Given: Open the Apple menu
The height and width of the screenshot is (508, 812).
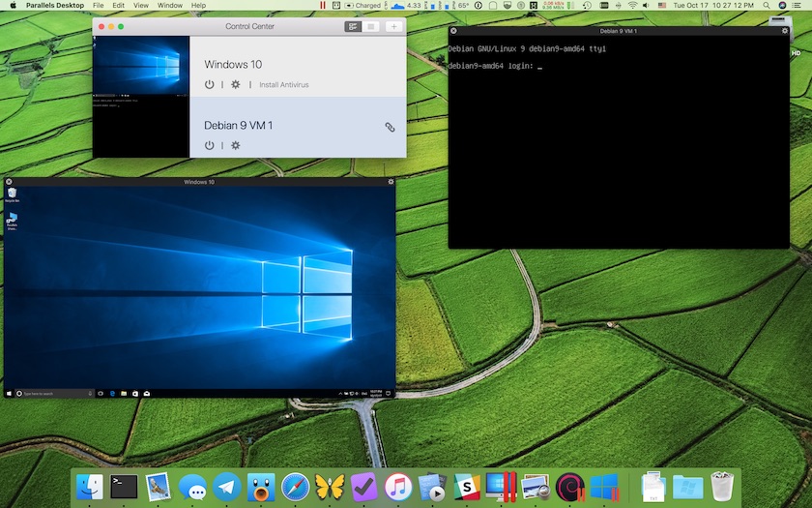Looking at the screenshot, I should [x=14, y=5].
